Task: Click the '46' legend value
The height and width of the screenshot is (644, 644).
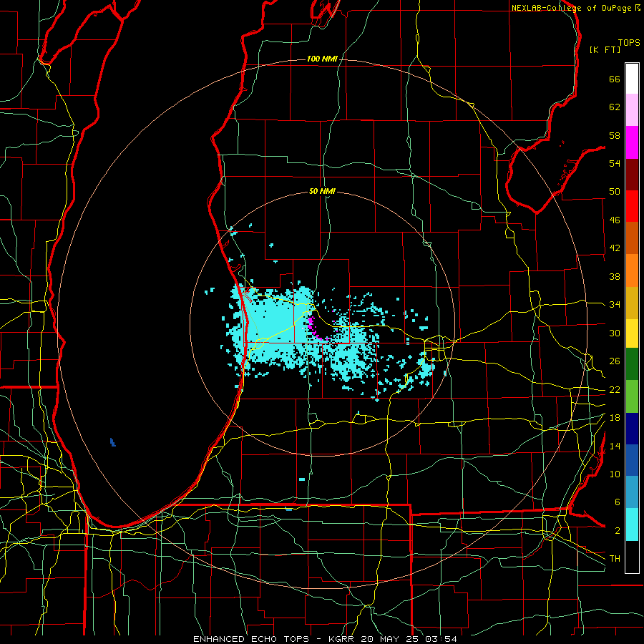Action: [x=615, y=220]
